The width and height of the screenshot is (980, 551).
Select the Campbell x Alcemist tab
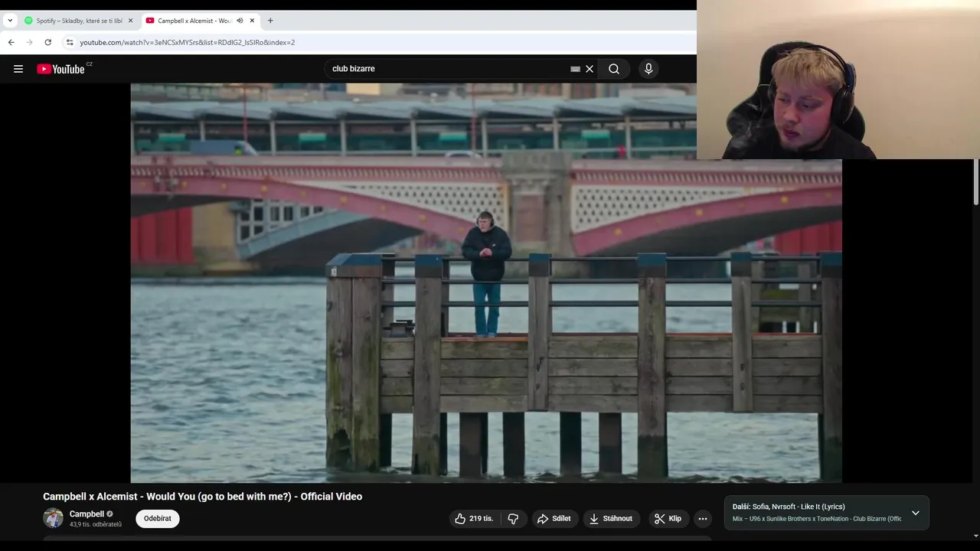201,21
